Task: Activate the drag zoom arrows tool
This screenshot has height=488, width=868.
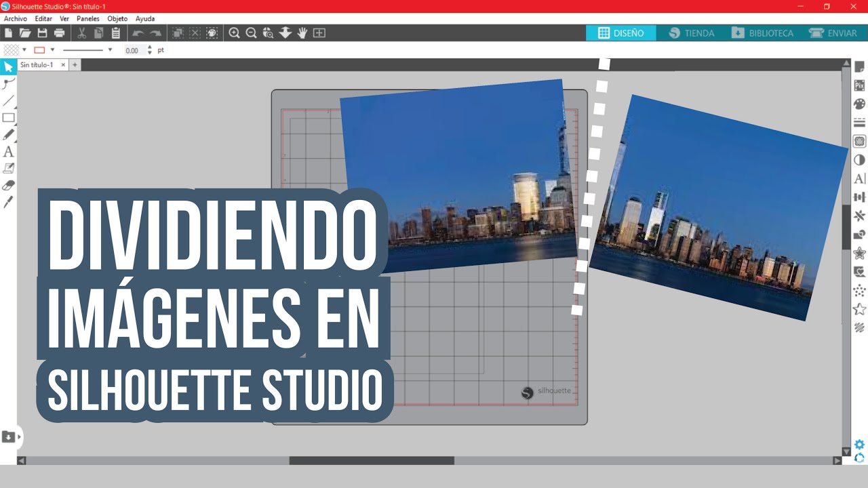Action: pos(285,33)
